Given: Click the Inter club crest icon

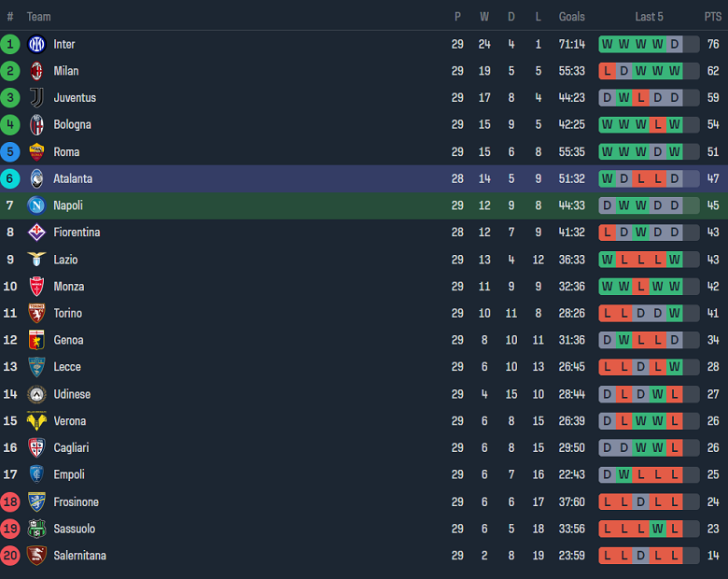Looking at the screenshot, I should click(36, 44).
